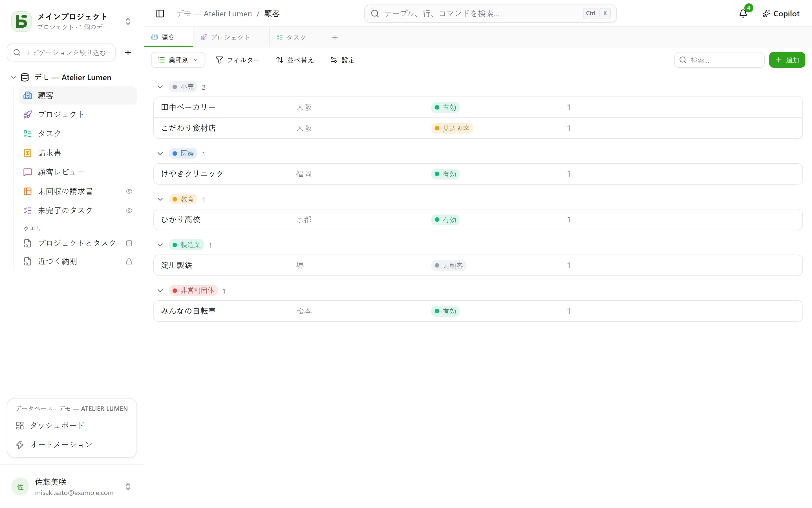Open the 業種別 view dropdown

tap(178, 60)
